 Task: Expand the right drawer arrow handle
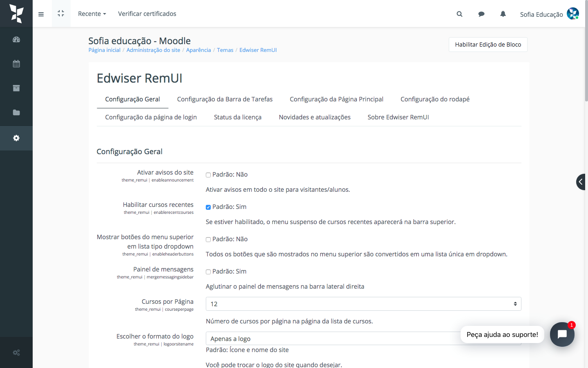(x=581, y=182)
